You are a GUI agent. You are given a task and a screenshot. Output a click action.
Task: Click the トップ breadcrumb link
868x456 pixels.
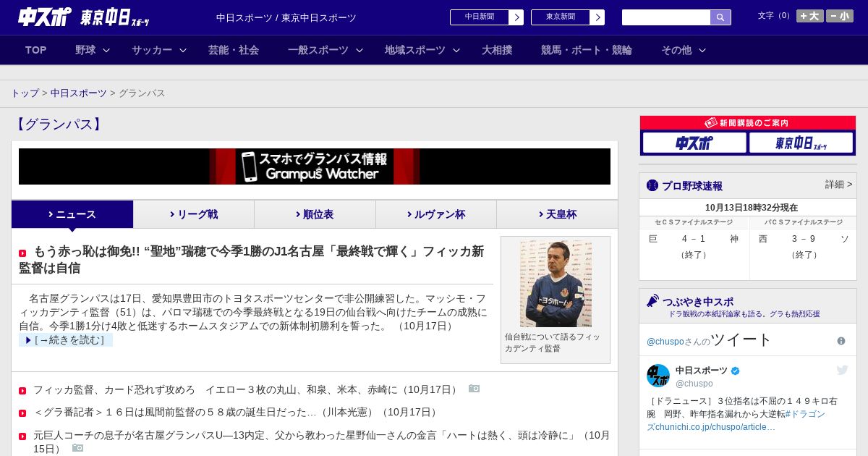click(25, 93)
